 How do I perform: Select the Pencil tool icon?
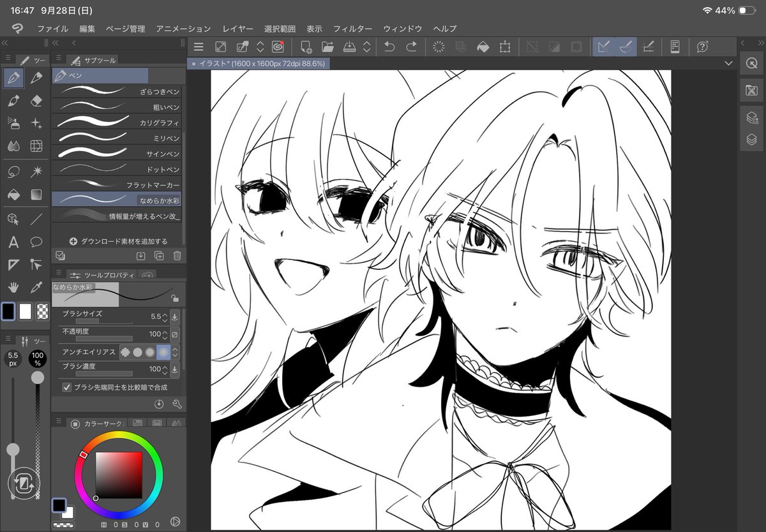coord(36,78)
